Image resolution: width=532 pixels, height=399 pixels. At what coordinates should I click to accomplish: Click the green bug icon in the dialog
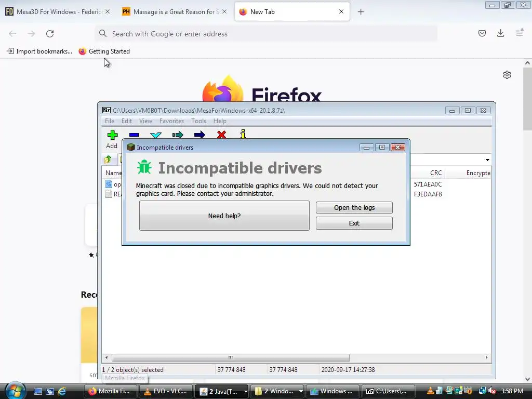(x=144, y=167)
